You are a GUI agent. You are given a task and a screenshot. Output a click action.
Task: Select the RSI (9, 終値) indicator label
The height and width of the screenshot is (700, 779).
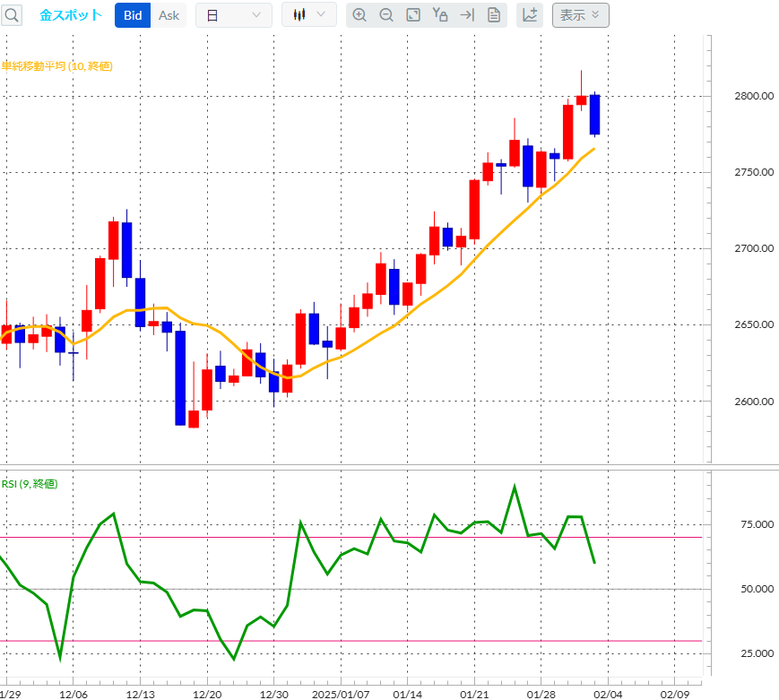(x=30, y=484)
